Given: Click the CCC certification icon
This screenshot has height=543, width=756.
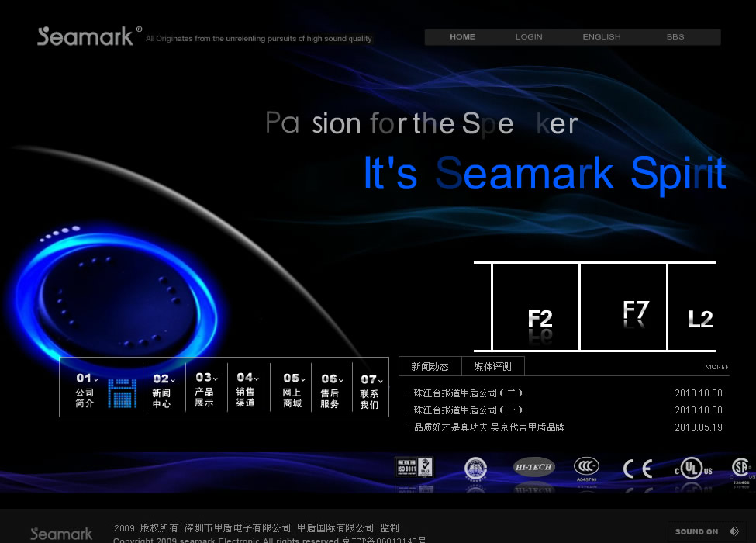Looking at the screenshot, I should point(586,469).
